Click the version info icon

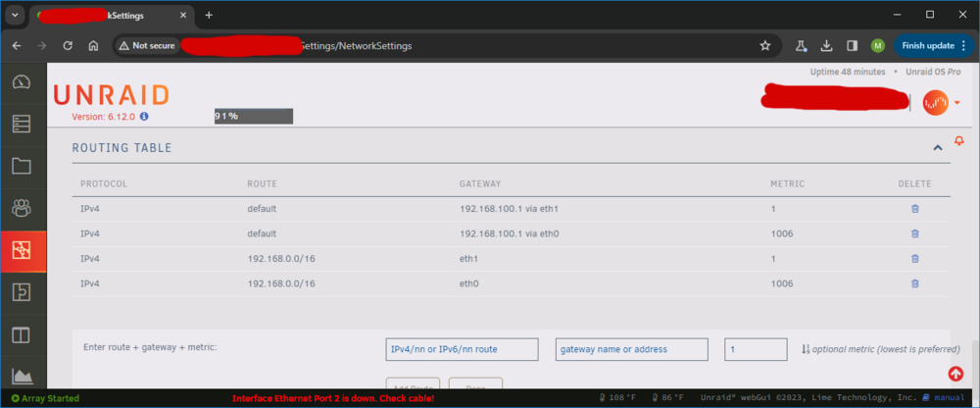tap(144, 117)
